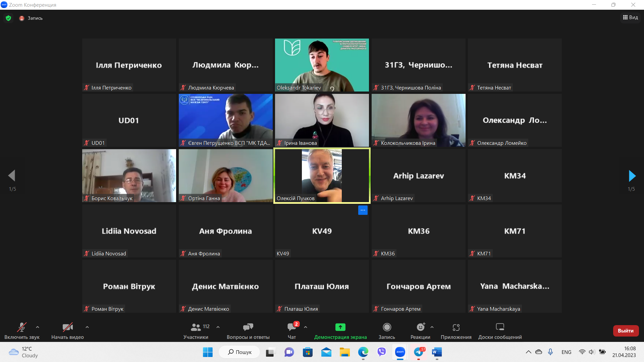The height and width of the screenshot is (362, 644).
Task: Click the red Выйти leave button
Action: 626,330
